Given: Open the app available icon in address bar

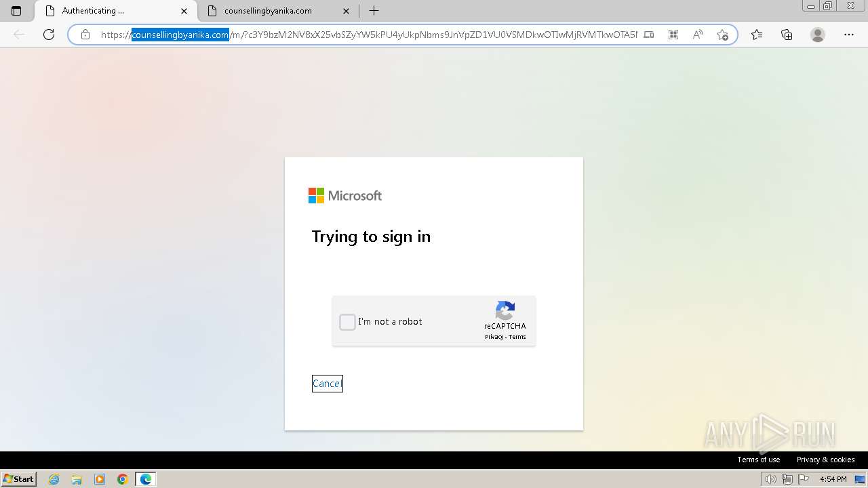Looking at the screenshot, I should [x=649, y=35].
